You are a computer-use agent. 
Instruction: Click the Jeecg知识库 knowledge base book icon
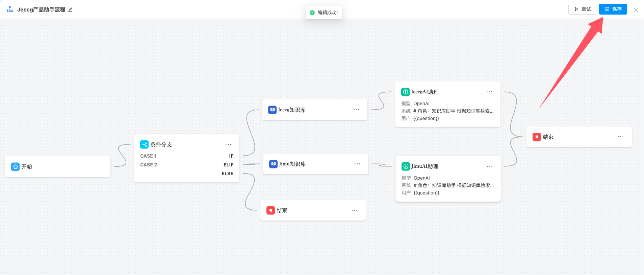click(272, 110)
